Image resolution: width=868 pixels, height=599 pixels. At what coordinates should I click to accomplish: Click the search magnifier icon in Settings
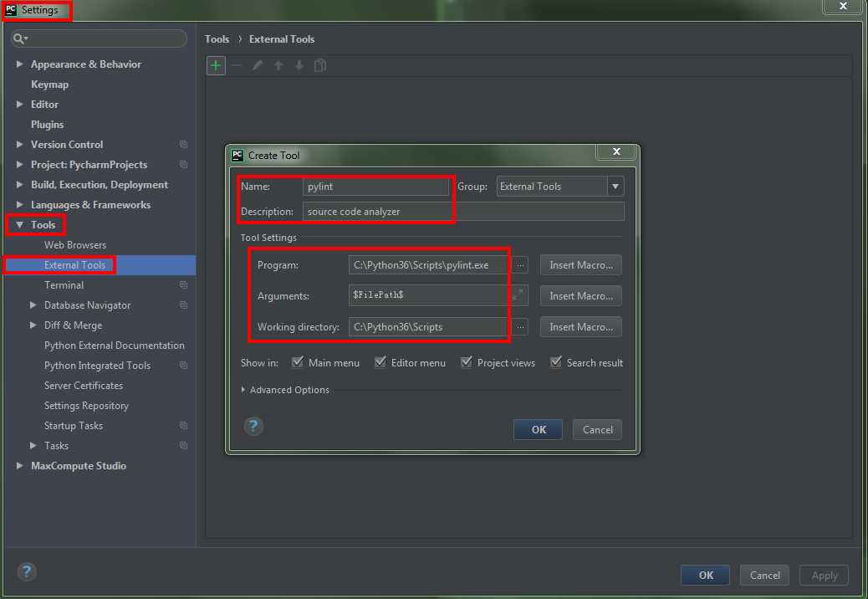19,38
